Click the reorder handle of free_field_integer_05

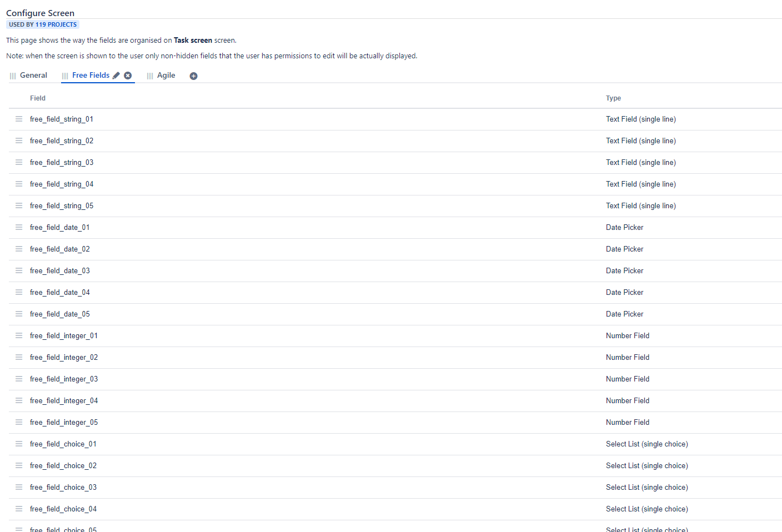(x=19, y=422)
